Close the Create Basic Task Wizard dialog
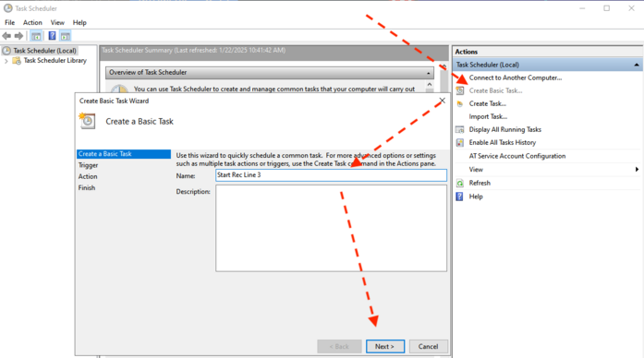 click(x=443, y=101)
